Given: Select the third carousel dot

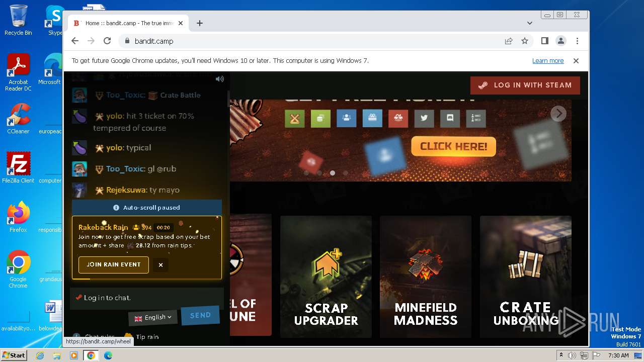Looking at the screenshot, I should pos(332,173).
